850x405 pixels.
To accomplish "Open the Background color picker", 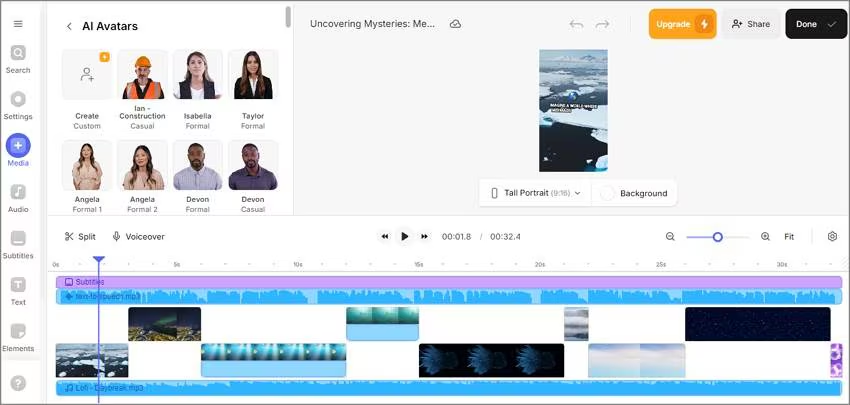I will (634, 193).
